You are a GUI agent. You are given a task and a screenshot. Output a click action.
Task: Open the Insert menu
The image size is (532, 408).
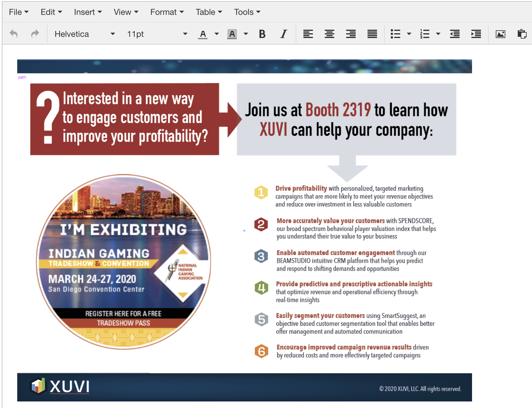click(88, 12)
